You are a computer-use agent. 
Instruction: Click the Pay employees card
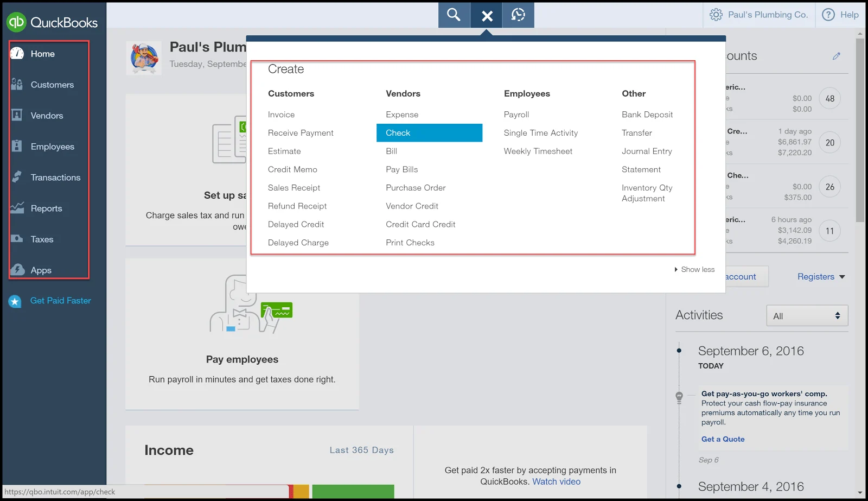pyautogui.click(x=242, y=334)
